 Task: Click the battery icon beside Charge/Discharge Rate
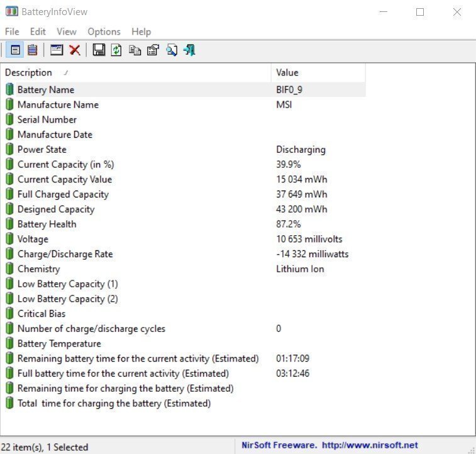tap(9, 253)
